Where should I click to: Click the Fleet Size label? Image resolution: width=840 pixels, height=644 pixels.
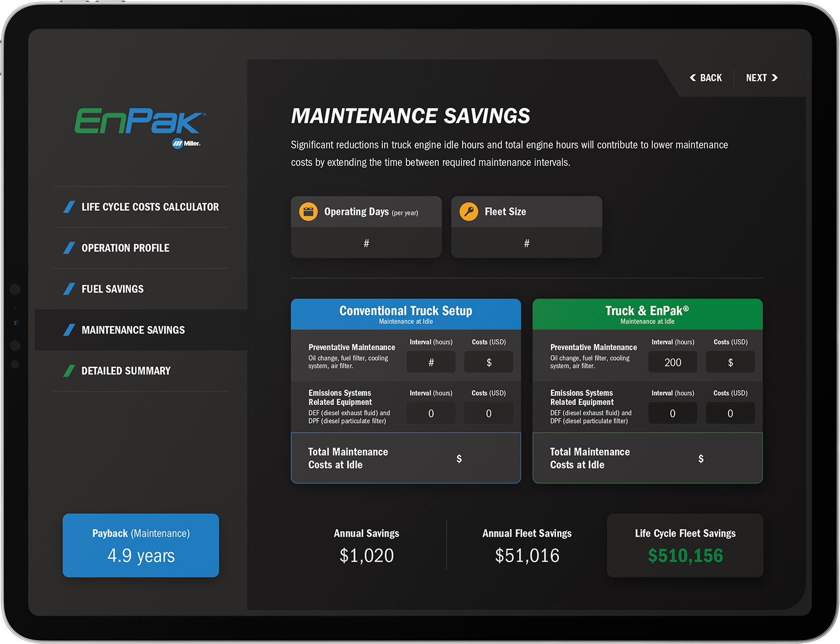tap(505, 212)
